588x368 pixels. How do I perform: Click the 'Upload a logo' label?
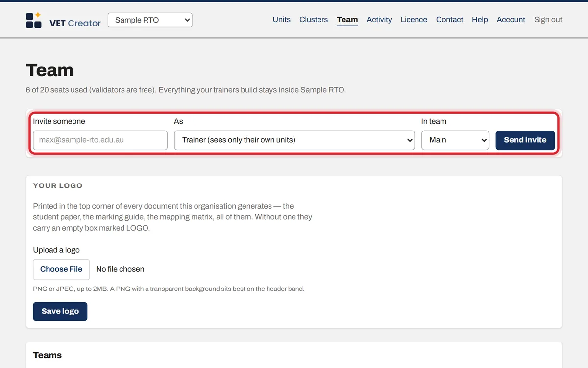click(56, 250)
